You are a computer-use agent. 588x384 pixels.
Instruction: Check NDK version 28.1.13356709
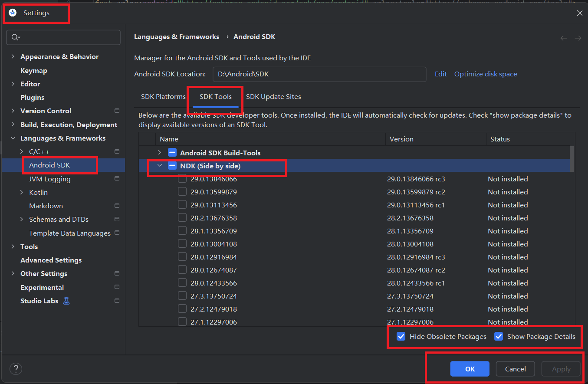[x=182, y=231]
